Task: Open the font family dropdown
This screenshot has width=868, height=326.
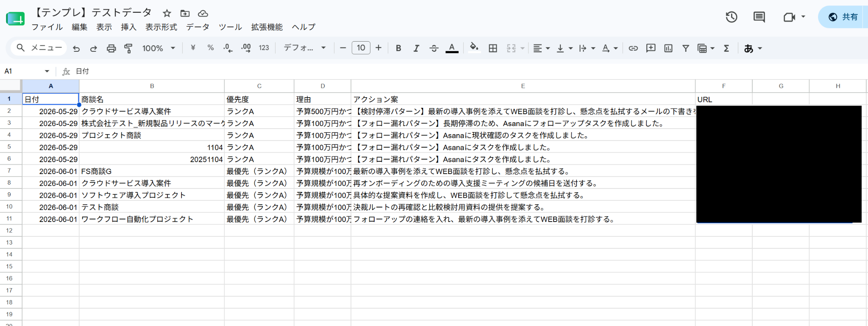Action: [304, 48]
